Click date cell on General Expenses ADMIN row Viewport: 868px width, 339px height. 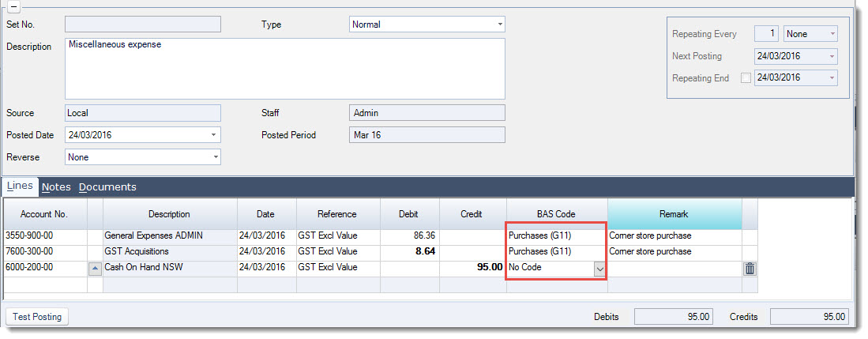tap(266, 236)
